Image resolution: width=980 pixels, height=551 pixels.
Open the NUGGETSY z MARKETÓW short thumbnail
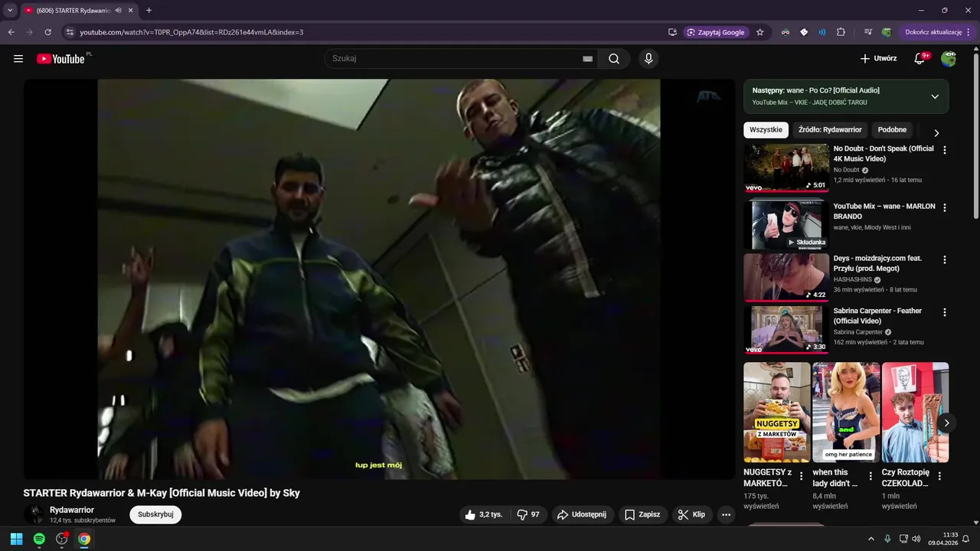tap(777, 412)
